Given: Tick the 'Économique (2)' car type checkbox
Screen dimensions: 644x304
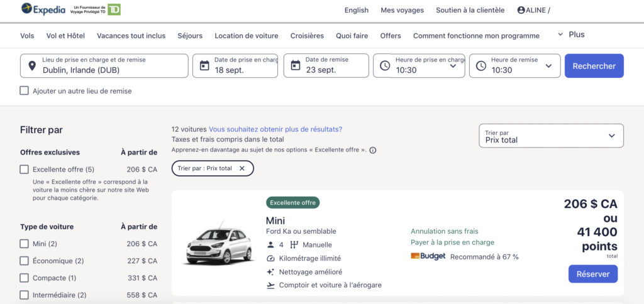Looking at the screenshot, I should pyautogui.click(x=25, y=261).
